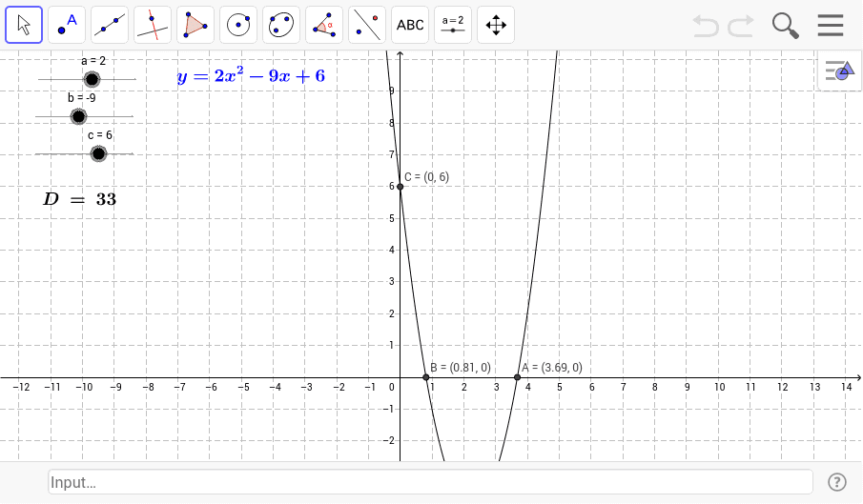Open the input help question icon
Viewport: 863px width, 504px height.
(x=837, y=482)
